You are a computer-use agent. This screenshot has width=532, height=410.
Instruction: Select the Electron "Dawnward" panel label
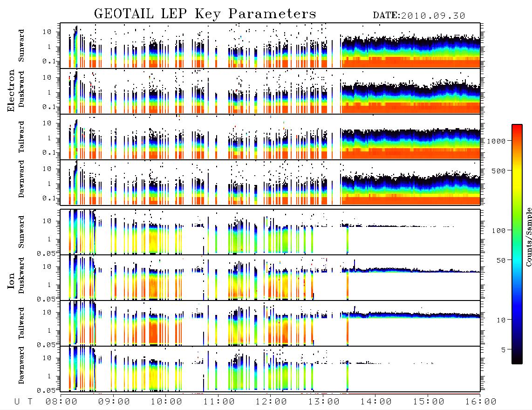coord(21,179)
